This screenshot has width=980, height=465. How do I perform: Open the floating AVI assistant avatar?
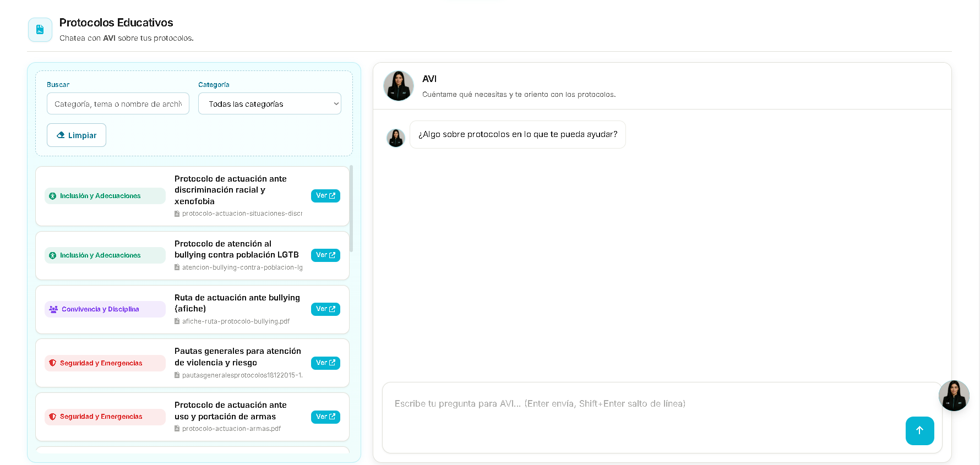(x=954, y=395)
